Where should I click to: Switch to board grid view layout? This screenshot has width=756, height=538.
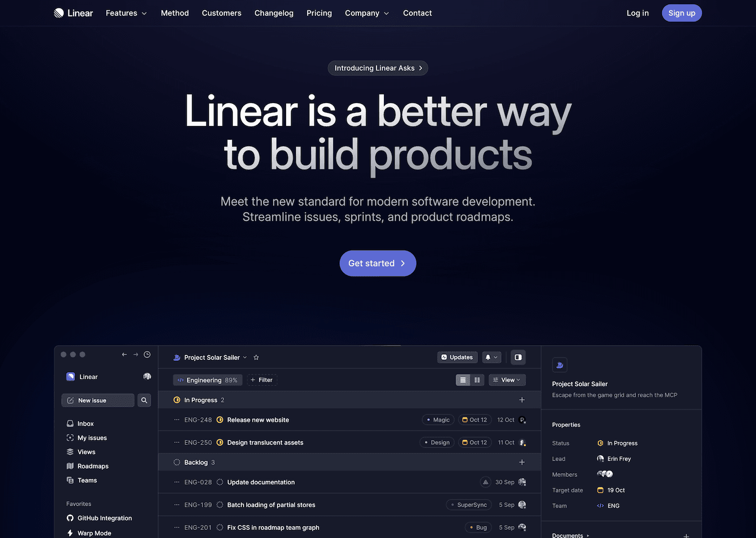pos(477,380)
